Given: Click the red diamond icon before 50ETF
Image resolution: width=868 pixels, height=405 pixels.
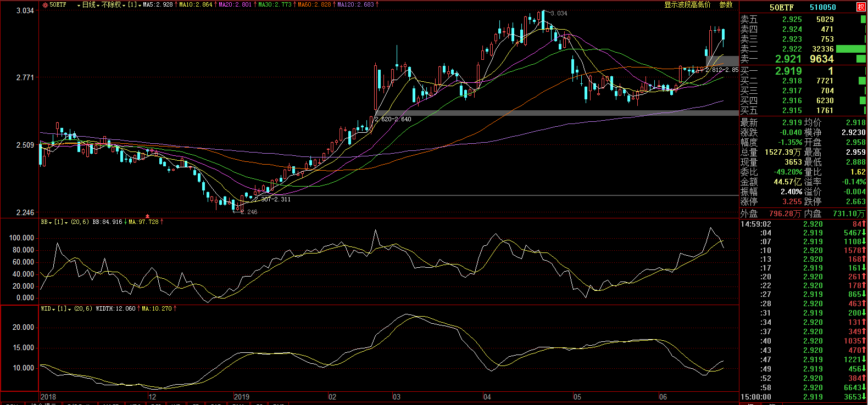Looking at the screenshot, I should click(45, 5).
